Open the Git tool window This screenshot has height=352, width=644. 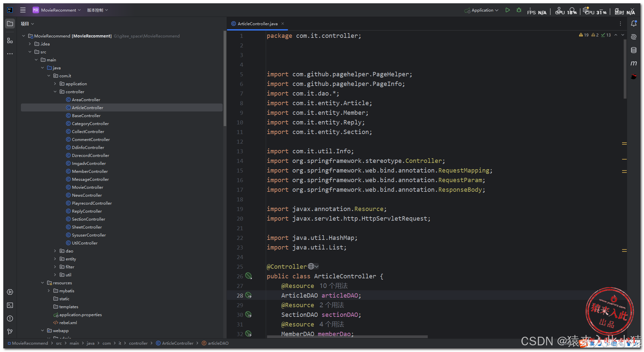pyautogui.click(x=10, y=331)
